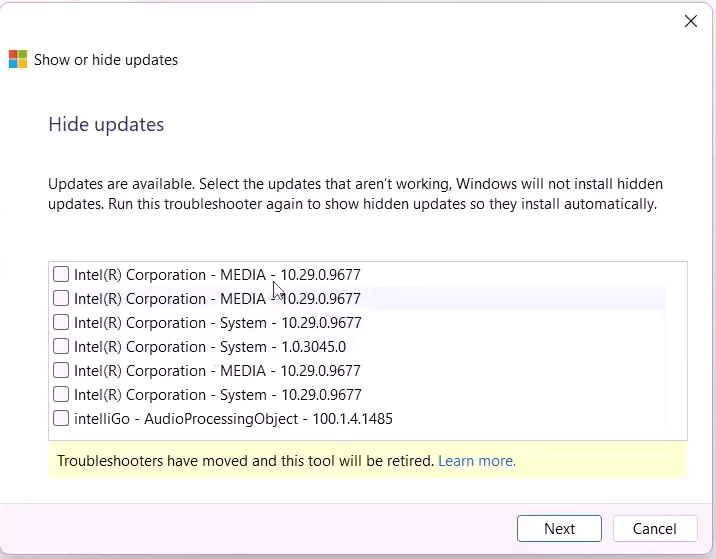Cancel the hide updates troubleshooter

[655, 528]
